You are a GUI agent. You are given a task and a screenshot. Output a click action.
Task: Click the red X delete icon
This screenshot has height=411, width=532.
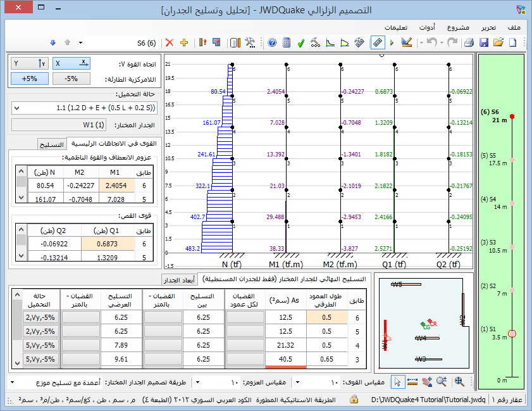point(169,42)
